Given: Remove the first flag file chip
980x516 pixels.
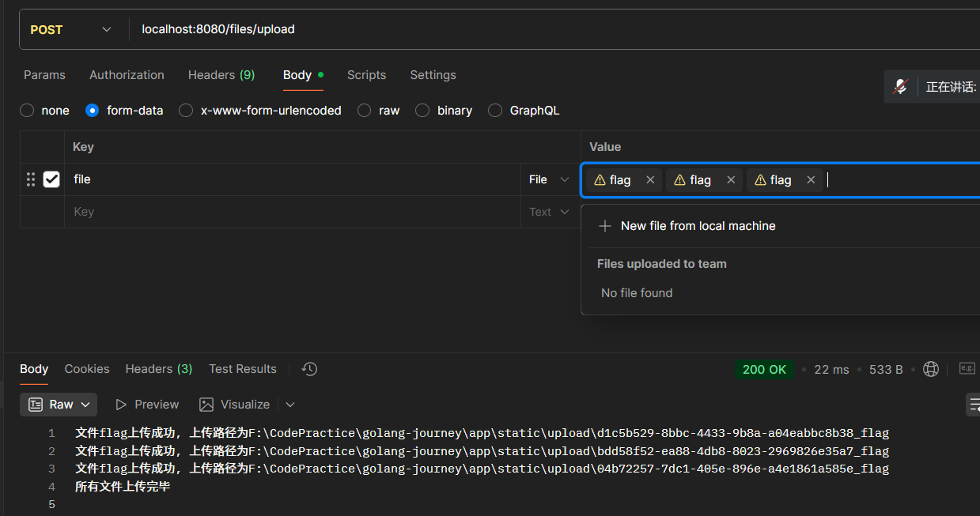Looking at the screenshot, I should pos(650,180).
